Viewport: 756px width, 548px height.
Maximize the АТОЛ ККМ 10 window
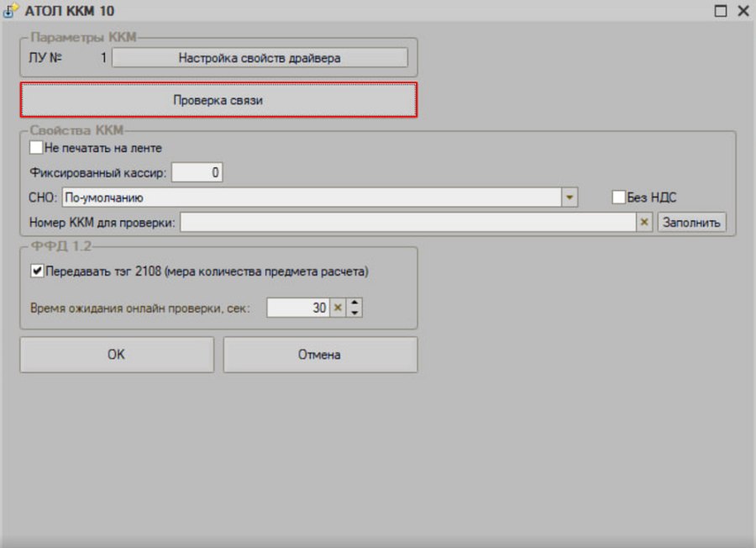click(721, 11)
